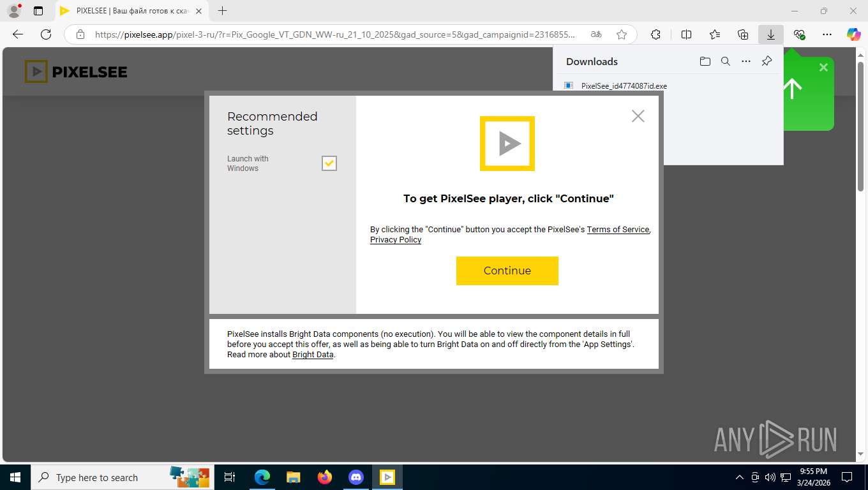Open the Terms of Service link

[x=618, y=229]
